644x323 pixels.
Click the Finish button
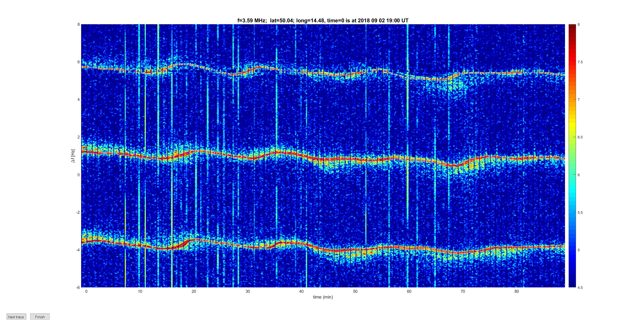pyautogui.click(x=40, y=317)
